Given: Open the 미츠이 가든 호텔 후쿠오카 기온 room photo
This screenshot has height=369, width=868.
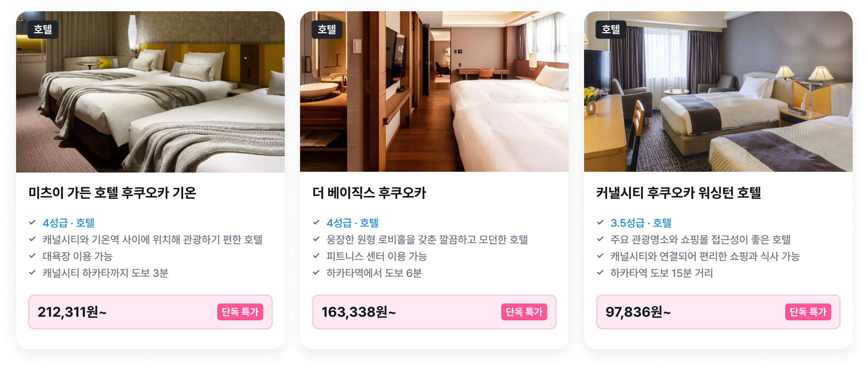Looking at the screenshot, I should [150, 92].
